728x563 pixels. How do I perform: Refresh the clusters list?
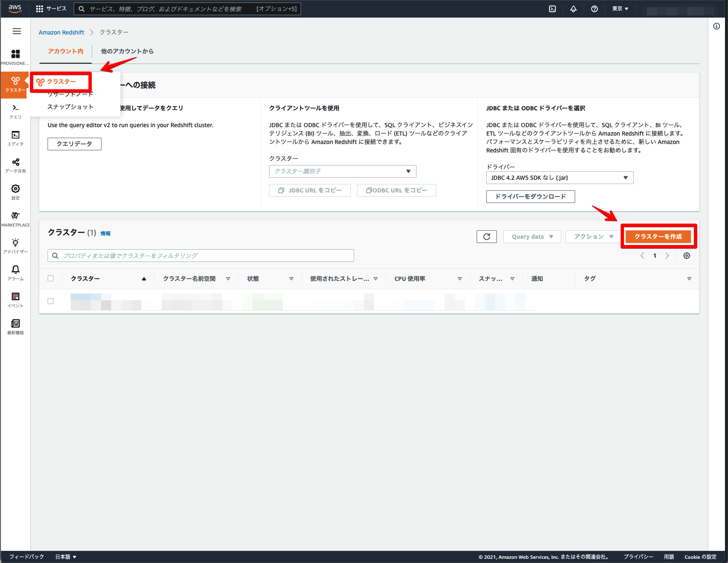[x=487, y=237]
